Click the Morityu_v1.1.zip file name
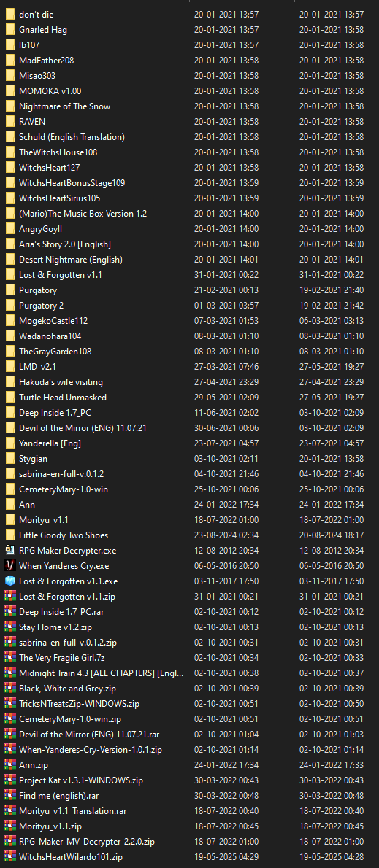Screen dimensions: 379x868 click(x=50, y=826)
